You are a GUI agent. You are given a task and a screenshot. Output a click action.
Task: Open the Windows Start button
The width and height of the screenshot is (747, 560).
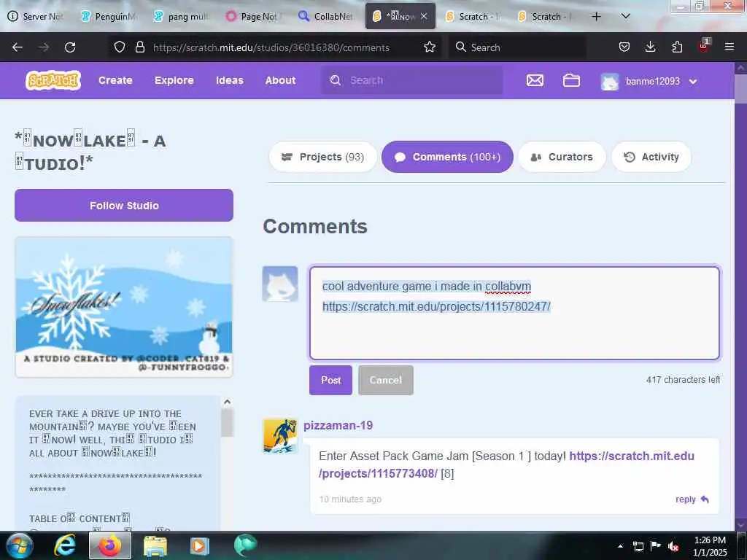click(x=19, y=545)
